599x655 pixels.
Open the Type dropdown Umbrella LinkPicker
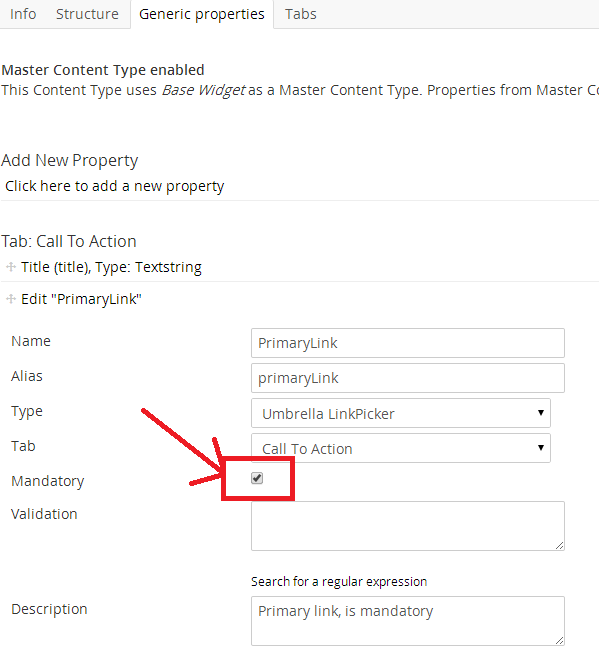401,413
